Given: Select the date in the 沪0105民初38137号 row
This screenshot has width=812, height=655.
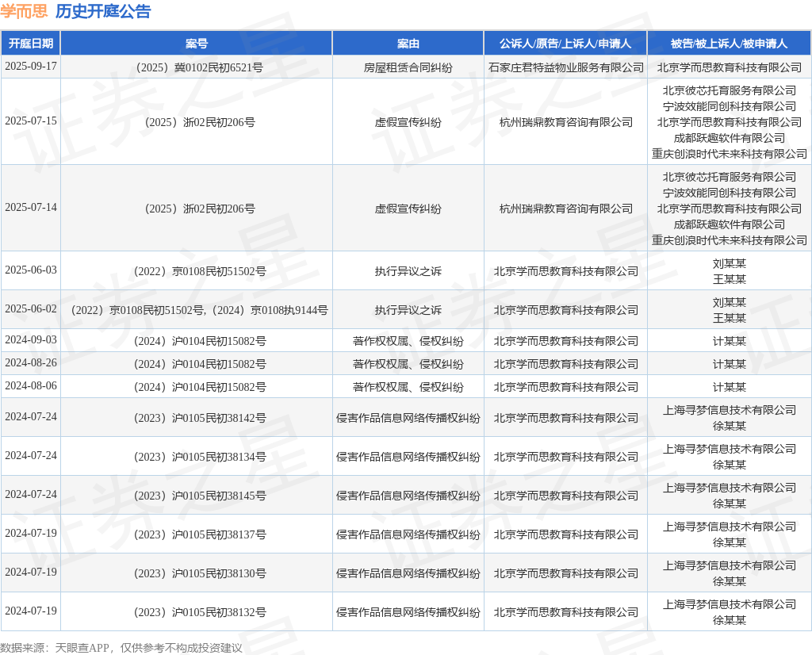Looking at the screenshot, I should click(x=31, y=534).
